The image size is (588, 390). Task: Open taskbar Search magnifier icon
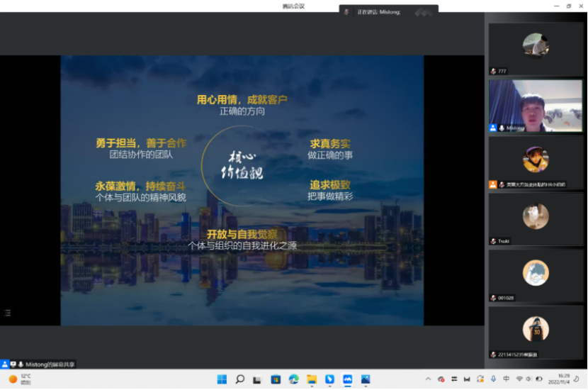point(239,379)
